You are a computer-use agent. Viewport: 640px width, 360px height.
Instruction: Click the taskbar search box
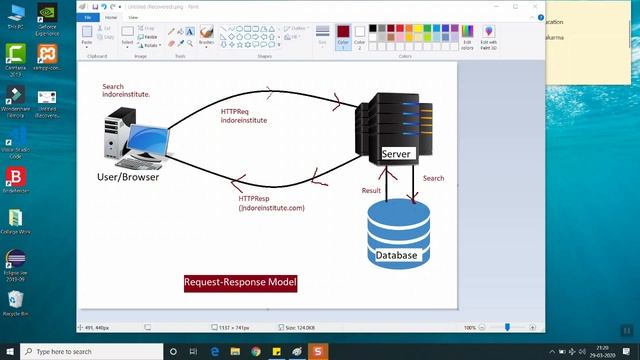91,351
